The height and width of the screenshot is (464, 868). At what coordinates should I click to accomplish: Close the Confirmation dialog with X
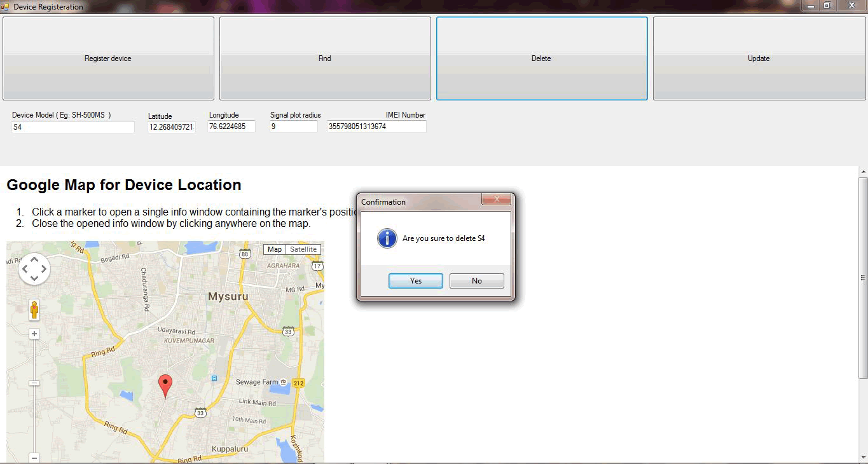[x=496, y=200]
